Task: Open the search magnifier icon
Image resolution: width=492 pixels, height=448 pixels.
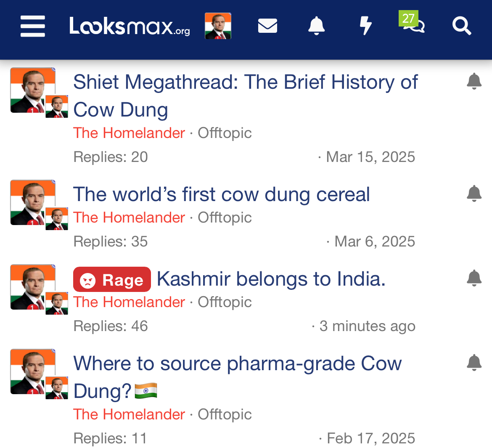Action: coord(462,26)
